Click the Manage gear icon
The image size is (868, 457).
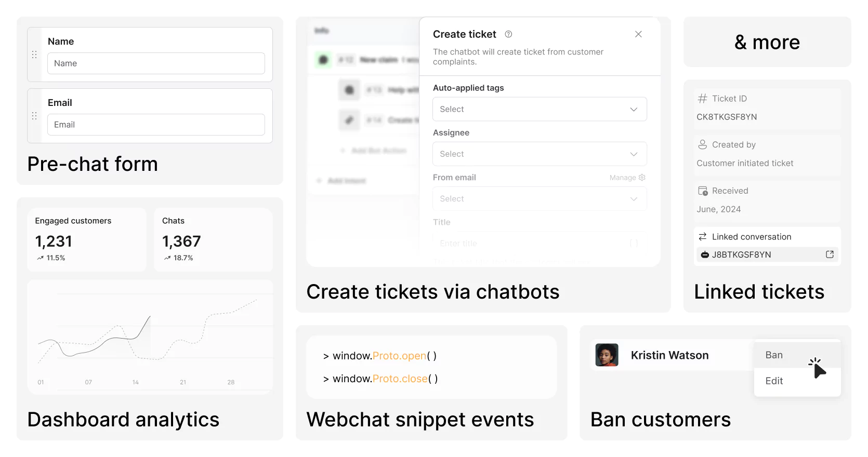point(642,178)
